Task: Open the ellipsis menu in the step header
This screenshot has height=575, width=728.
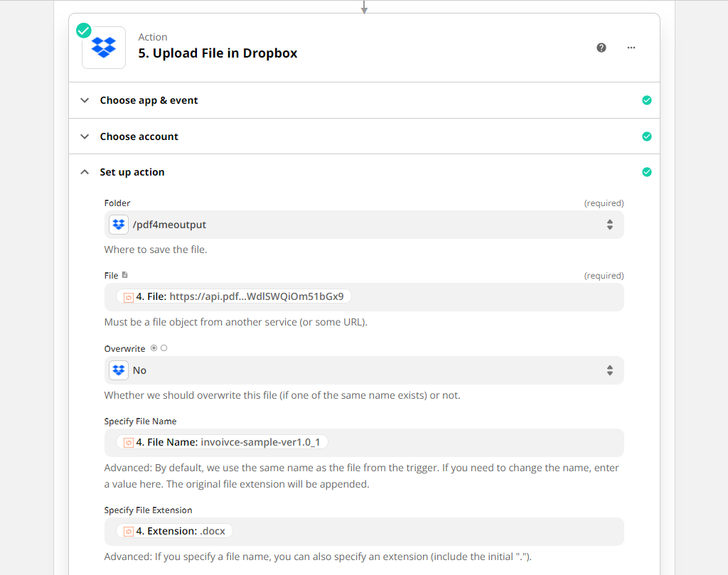Action: pyautogui.click(x=631, y=47)
